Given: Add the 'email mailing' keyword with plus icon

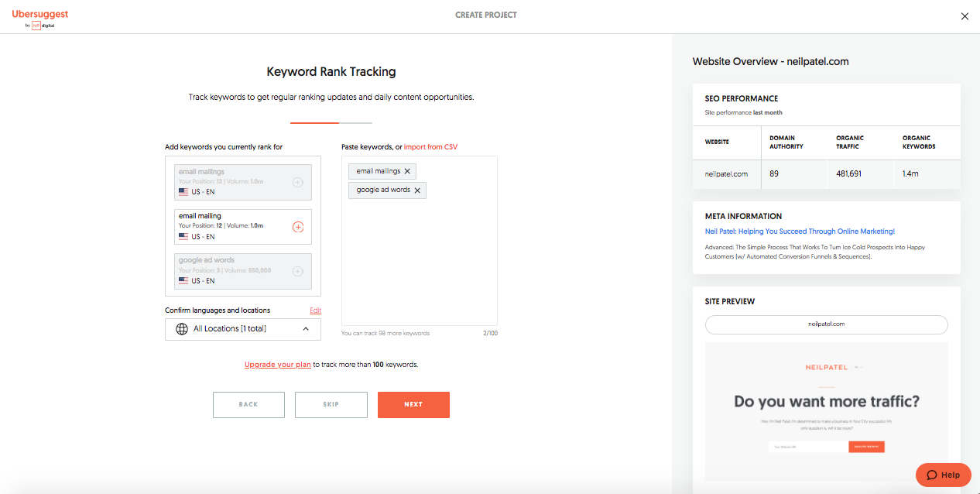Looking at the screenshot, I should coord(298,227).
